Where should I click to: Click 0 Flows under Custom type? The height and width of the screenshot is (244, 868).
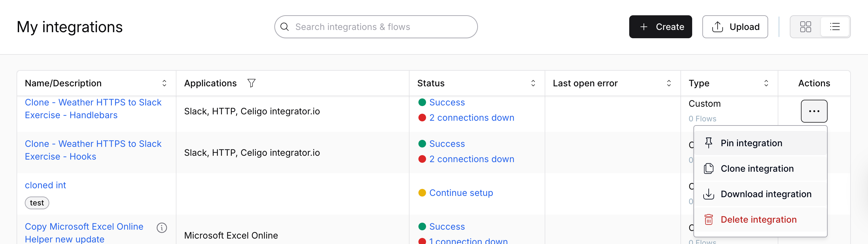702,119
